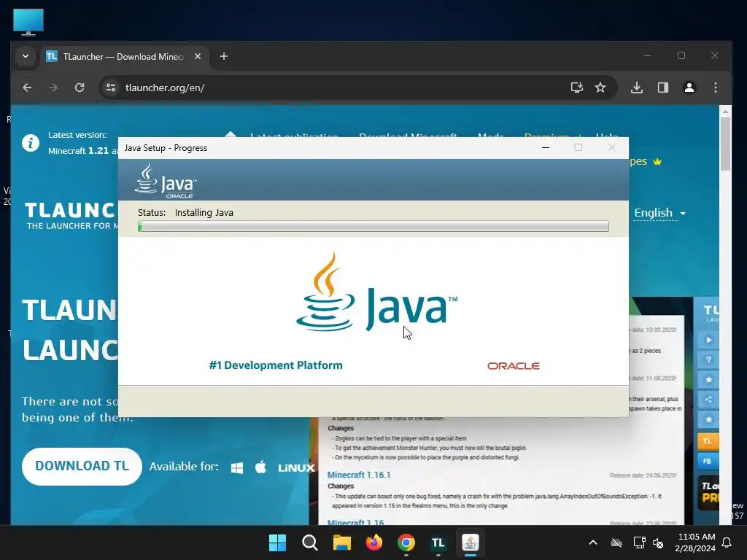Open Chrome three-dot menu
This screenshot has height=560, width=747.
(x=715, y=87)
